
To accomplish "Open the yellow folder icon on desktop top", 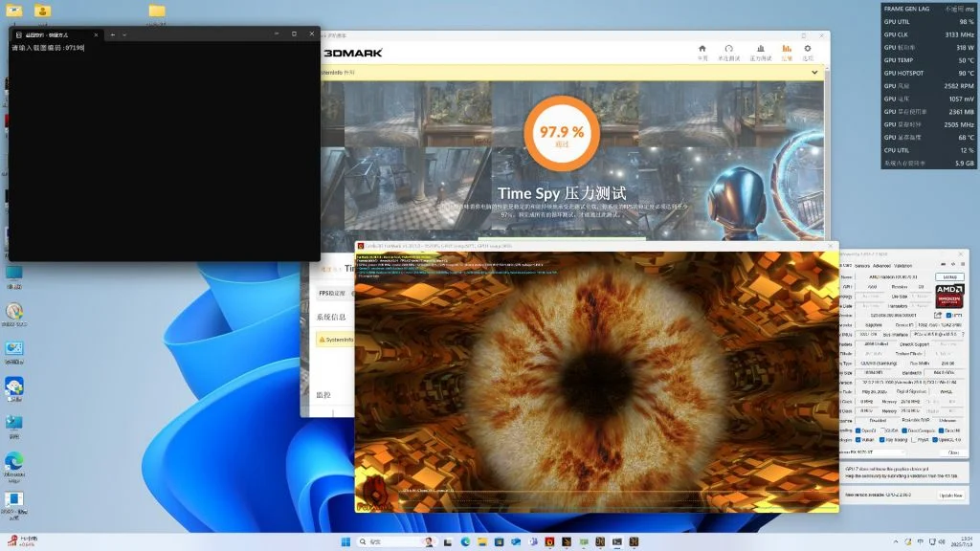I will point(157,11).
